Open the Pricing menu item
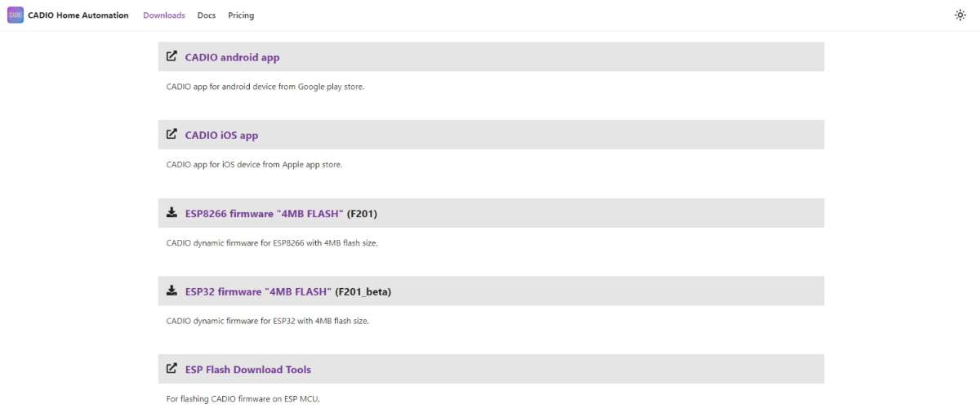 241,16
